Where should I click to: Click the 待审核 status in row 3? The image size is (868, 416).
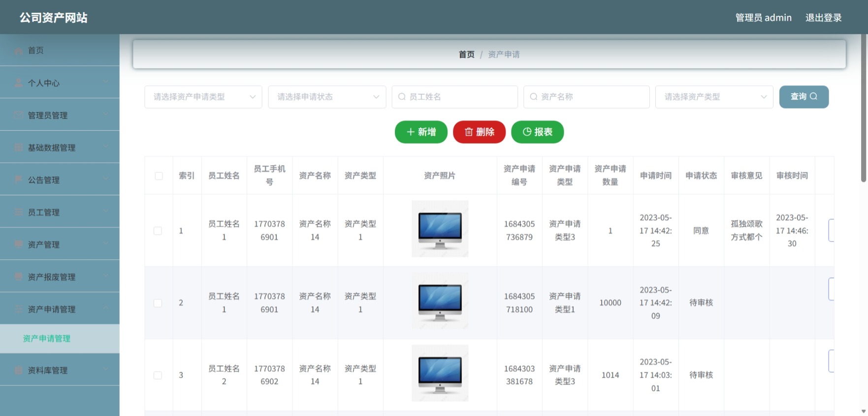pyautogui.click(x=701, y=375)
